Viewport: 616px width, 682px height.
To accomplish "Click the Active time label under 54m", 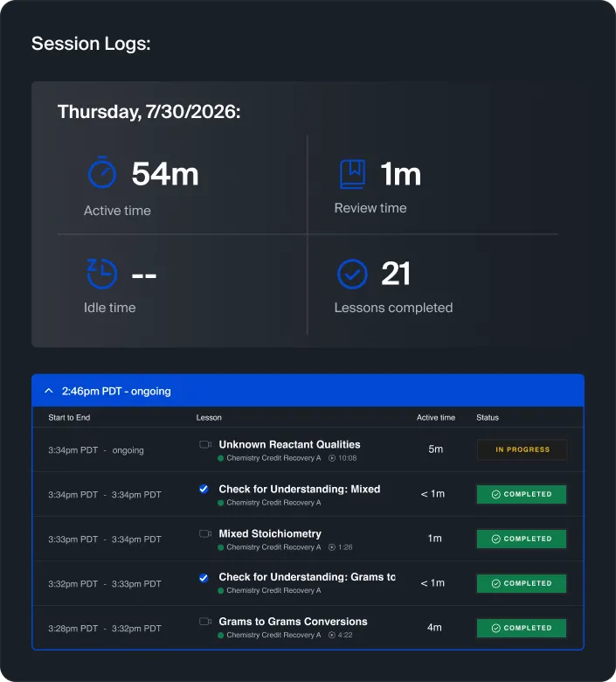I will click(x=117, y=211).
